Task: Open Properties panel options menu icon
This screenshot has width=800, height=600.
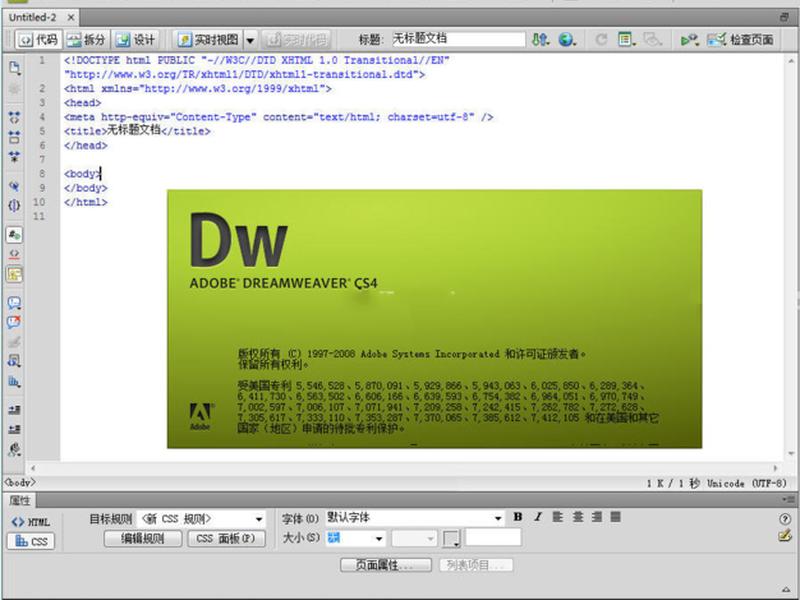Action: point(788,500)
